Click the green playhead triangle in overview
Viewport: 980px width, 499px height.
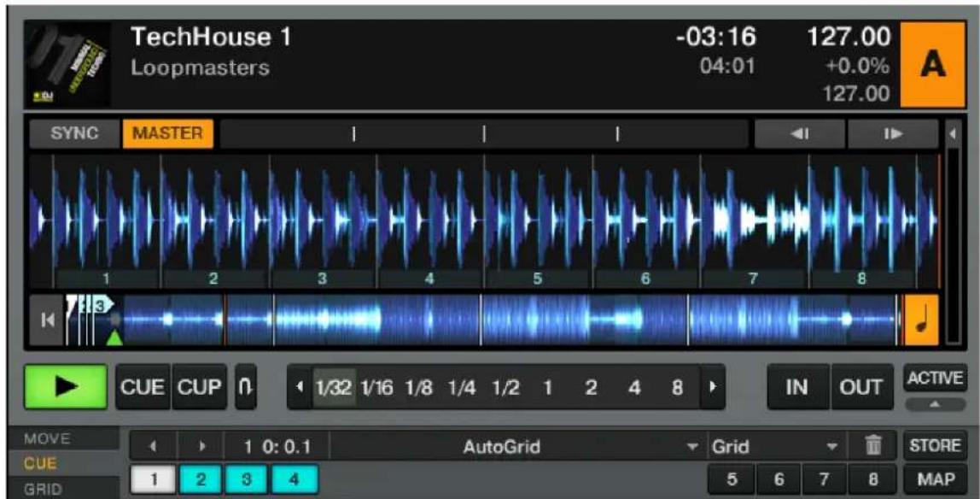114,338
